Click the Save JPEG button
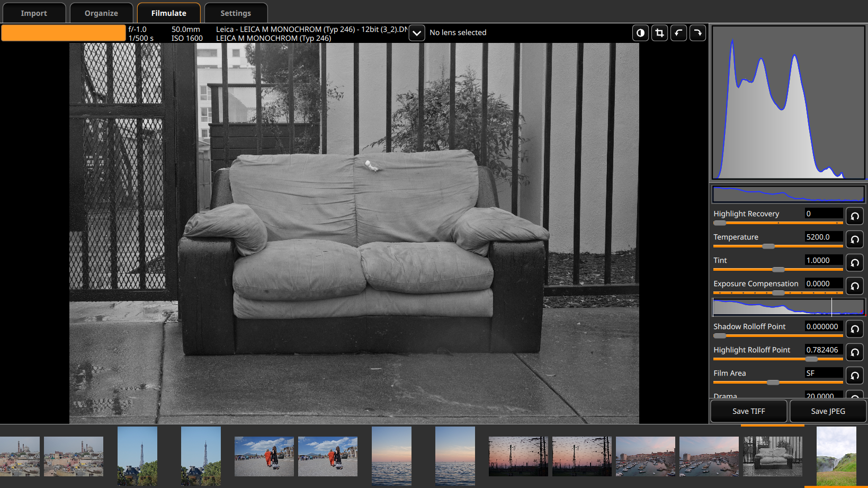Viewport: 868px width, 488px height. (828, 411)
